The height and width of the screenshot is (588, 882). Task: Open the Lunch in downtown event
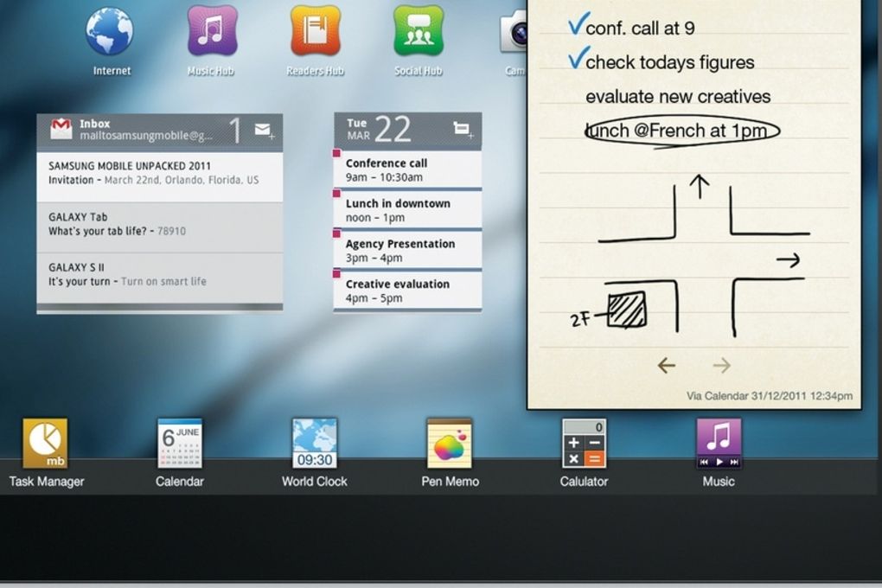(x=408, y=210)
